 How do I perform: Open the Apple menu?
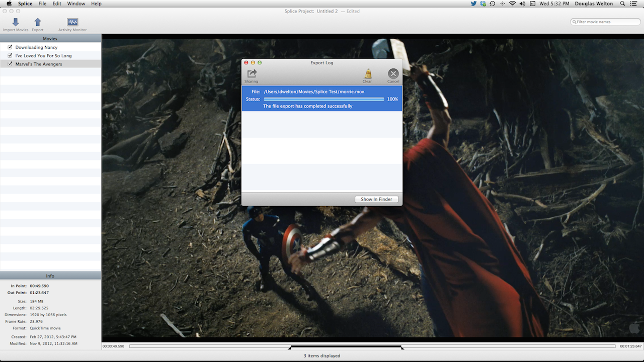click(x=9, y=4)
